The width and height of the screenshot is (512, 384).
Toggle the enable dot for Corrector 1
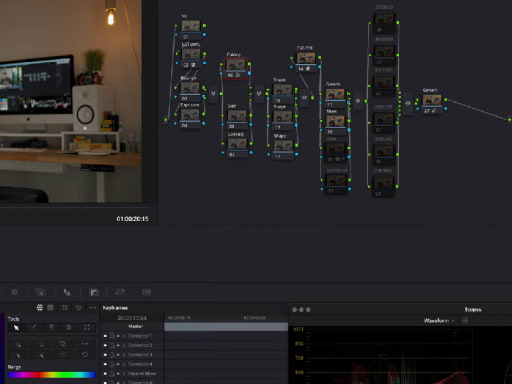[105, 336]
